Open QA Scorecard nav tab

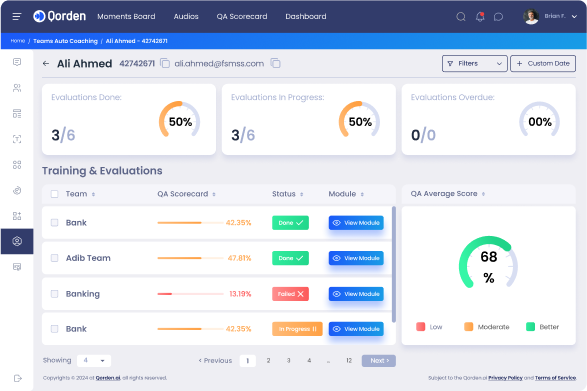[242, 16]
